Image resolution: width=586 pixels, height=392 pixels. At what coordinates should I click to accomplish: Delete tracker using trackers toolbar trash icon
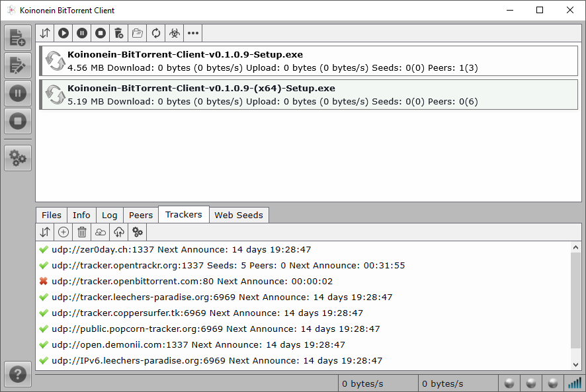pyautogui.click(x=82, y=232)
